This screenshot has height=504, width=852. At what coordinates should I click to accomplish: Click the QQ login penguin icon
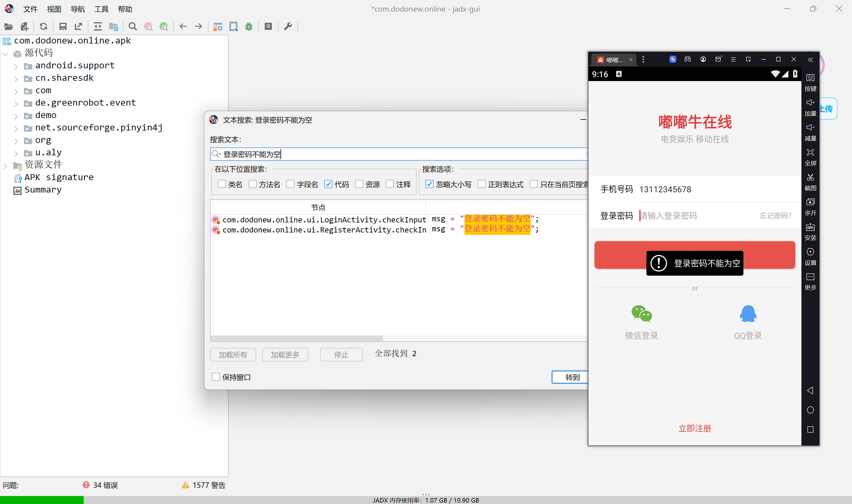point(748,314)
